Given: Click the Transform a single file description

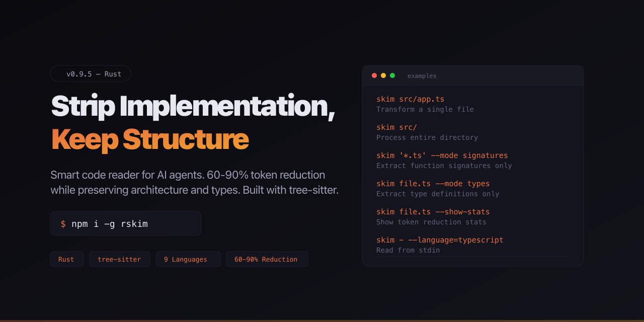Looking at the screenshot, I should [x=425, y=109].
